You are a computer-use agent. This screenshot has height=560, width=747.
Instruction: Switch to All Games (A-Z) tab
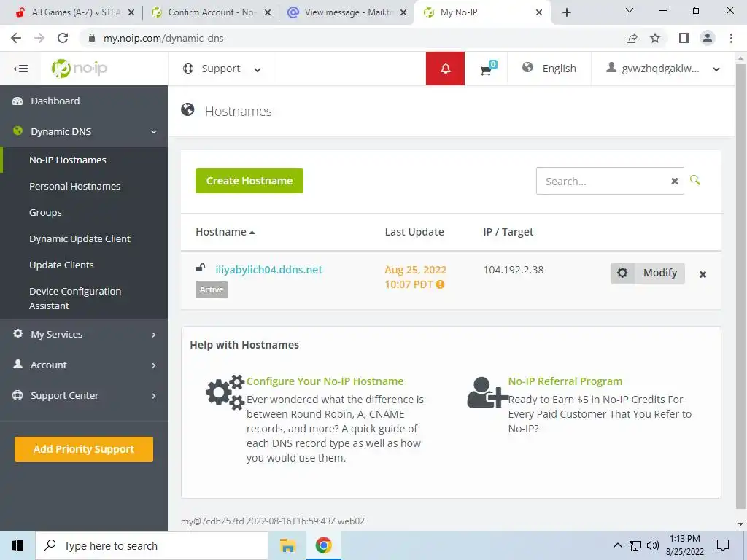pyautogui.click(x=75, y=12)
